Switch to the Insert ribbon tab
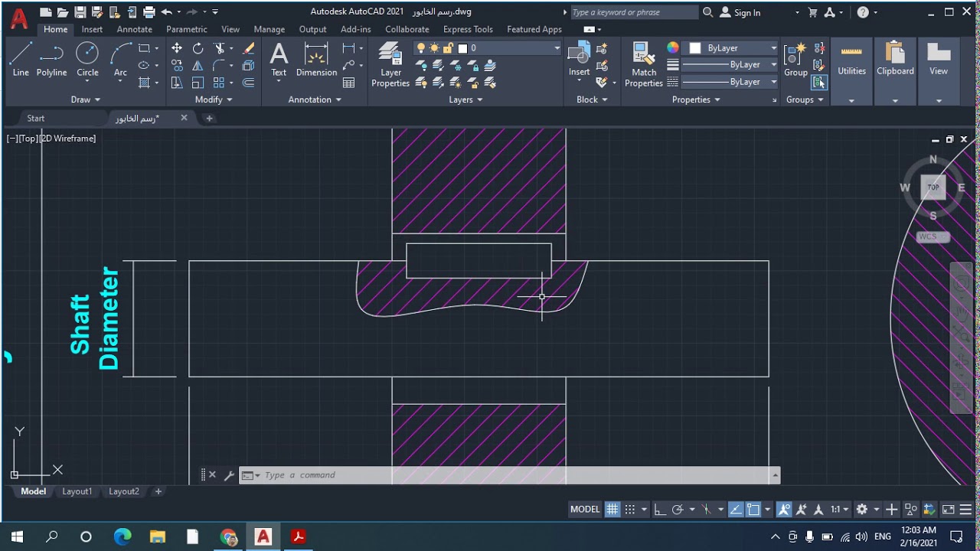This screenshot has height=551, width=980. pyautogui.click(x=92, y=29)
